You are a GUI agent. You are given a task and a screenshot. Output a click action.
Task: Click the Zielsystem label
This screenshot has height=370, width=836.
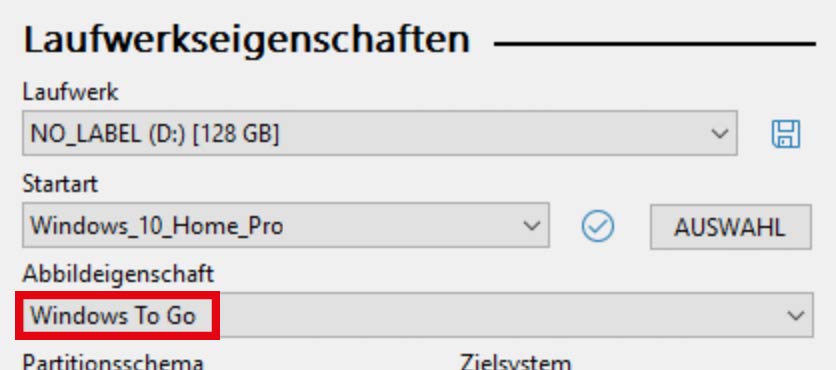(x=516, y=362)
